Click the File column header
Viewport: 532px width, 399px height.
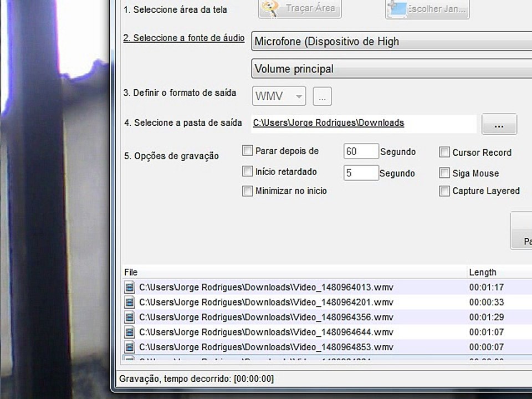pos(294,272)
